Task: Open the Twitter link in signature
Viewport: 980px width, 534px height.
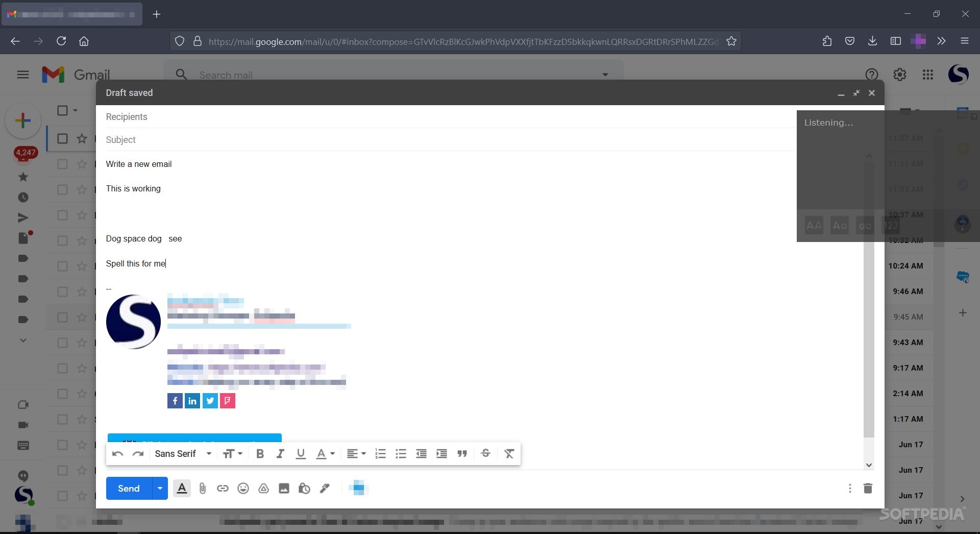Action: (210, 401)
